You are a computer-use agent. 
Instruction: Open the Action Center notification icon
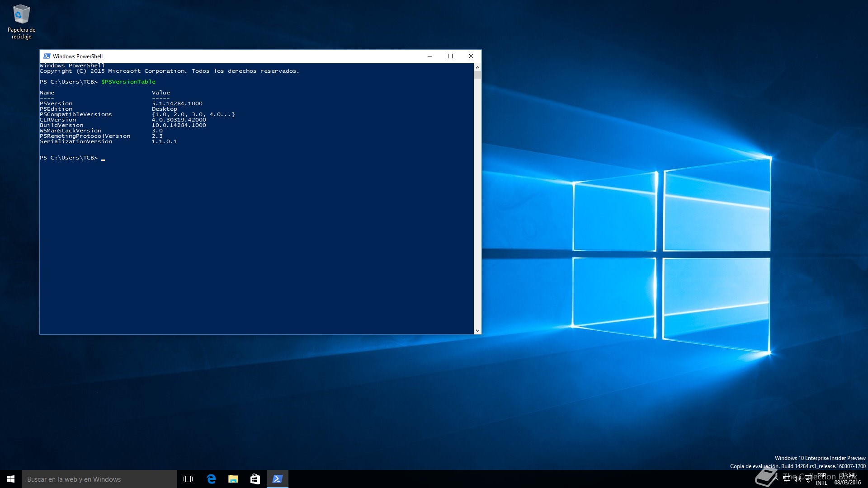point(808,479)
